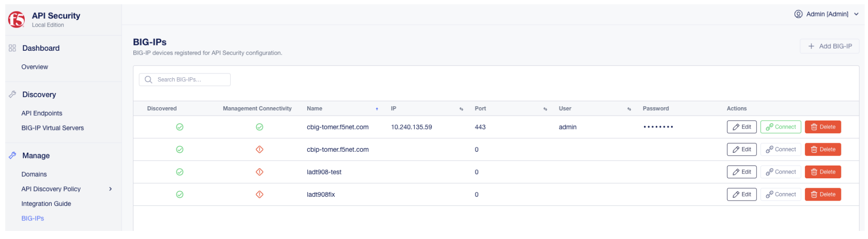Select BIG-IPs sidebar item
868x239 pixels.
33,219
